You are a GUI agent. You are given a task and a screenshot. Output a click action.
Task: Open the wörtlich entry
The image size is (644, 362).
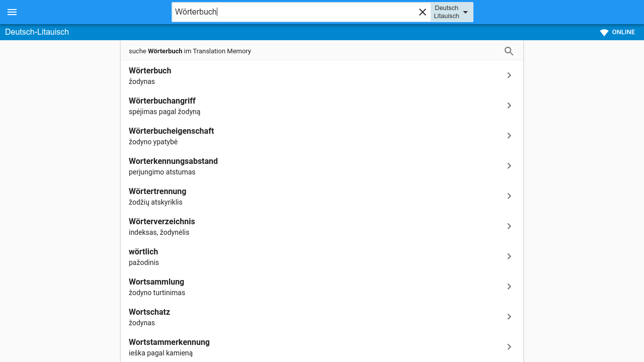click(322, 256)
